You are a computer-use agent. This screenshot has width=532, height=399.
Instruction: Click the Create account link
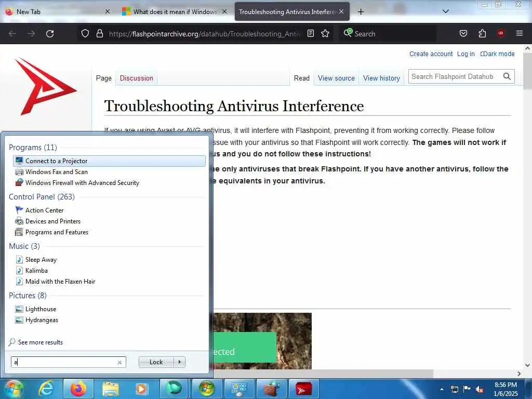(431, 54)
